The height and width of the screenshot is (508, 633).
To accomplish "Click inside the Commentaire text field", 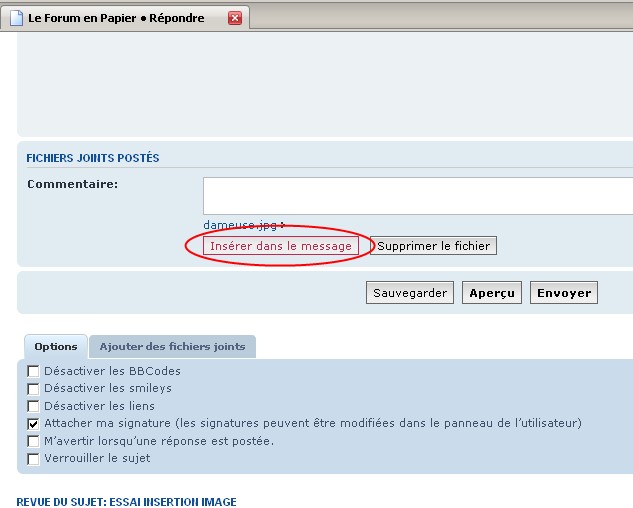I will (x=417, y=196).
